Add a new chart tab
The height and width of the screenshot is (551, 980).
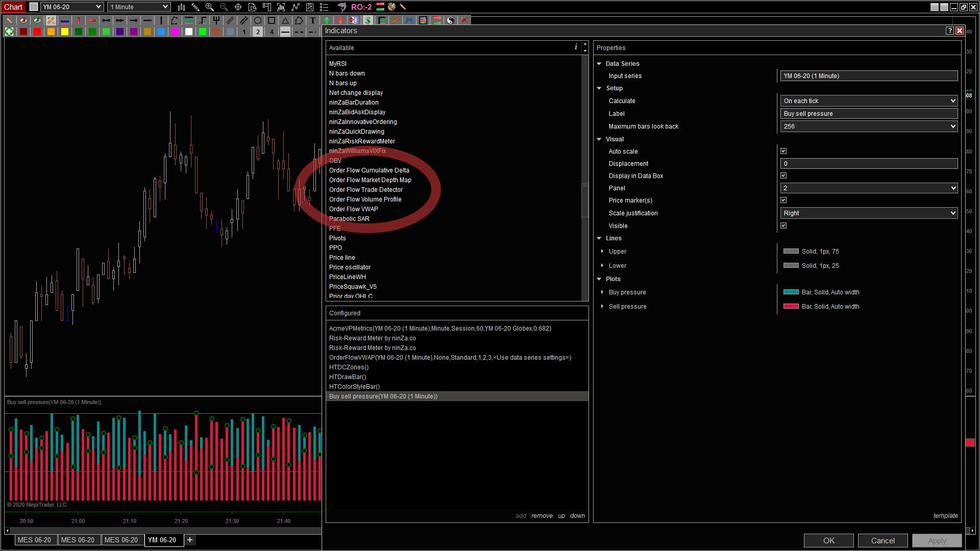190,540
